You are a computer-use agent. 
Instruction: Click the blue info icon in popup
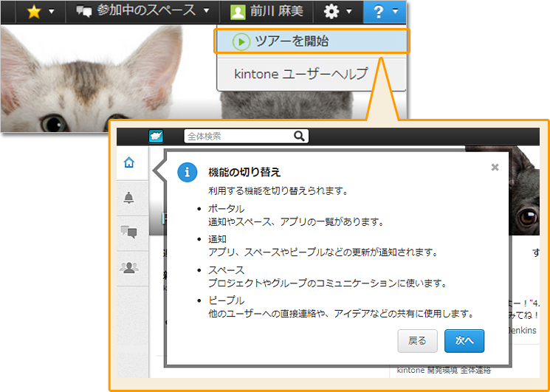tap(188, 173)
